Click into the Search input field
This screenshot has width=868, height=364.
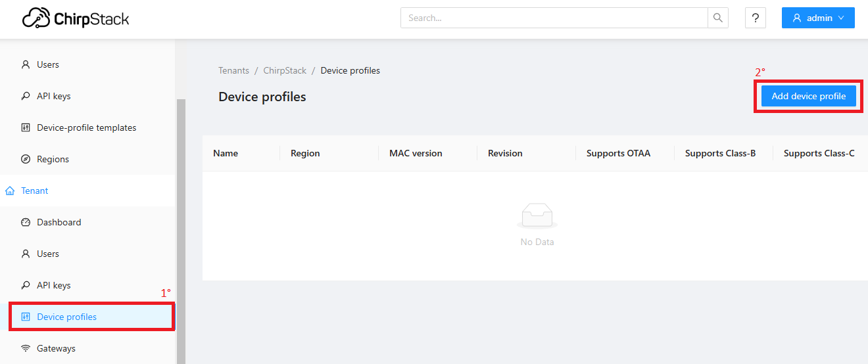pos(554,18)
